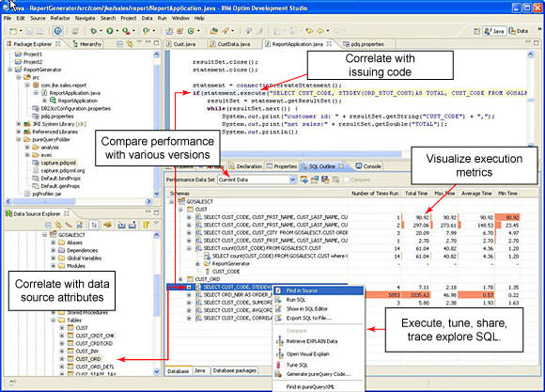Expand the CUST_ORD node in SQL Outline
545x392 pixels.
coord(180,279)
